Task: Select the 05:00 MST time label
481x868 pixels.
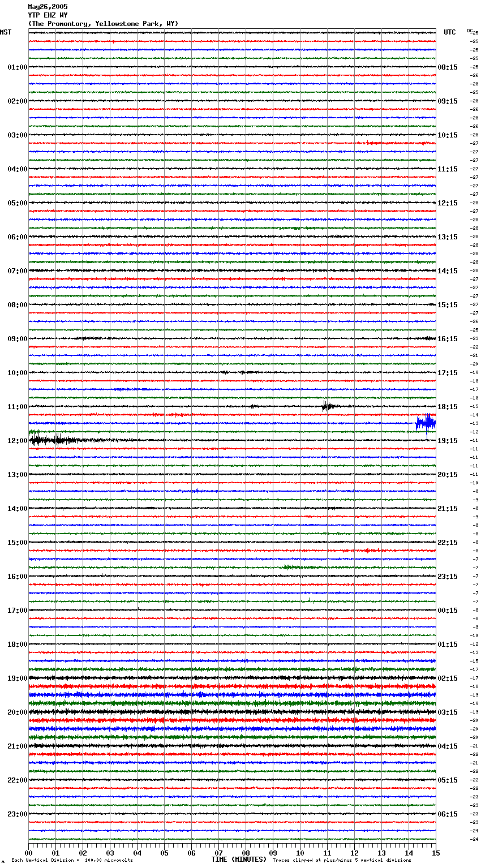Action: [18, 203]
